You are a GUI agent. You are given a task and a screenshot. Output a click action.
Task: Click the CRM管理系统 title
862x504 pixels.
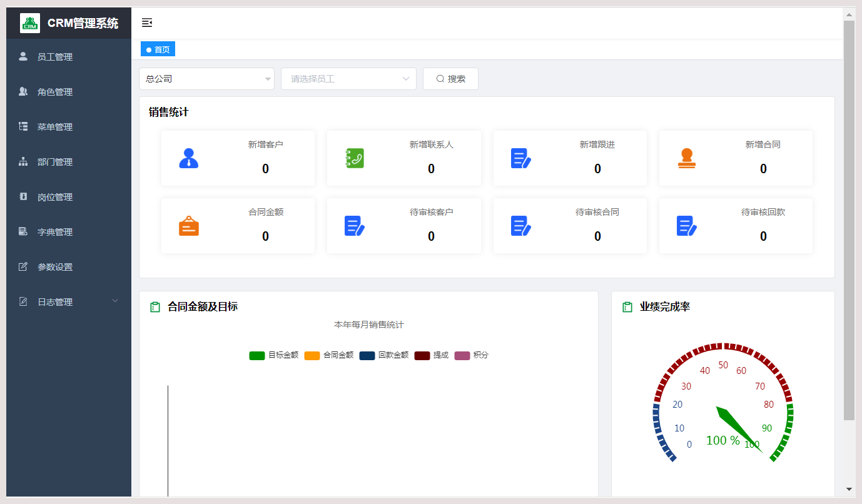click(83, 23)
